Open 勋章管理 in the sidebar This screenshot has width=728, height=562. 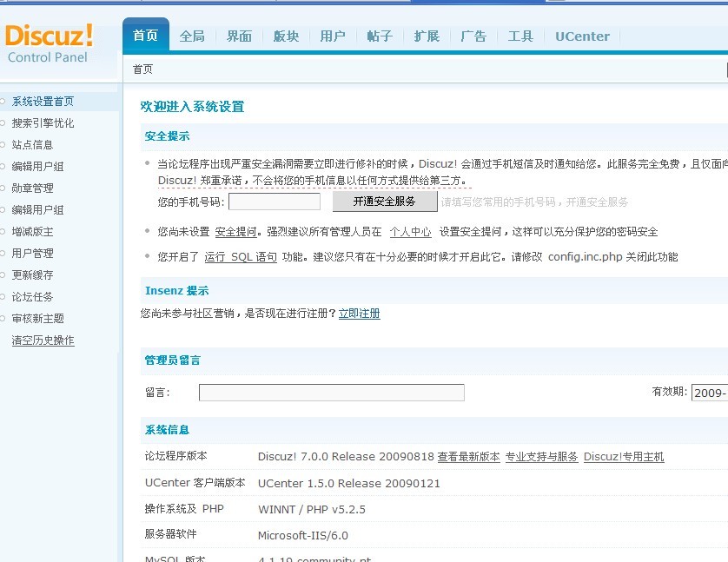pyautogui.click(x=32, y=188)
